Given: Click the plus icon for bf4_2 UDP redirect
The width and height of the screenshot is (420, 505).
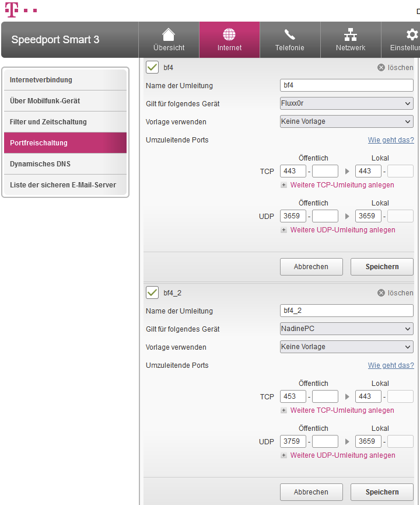Looking at the screenshot, I should click(283, 455).
